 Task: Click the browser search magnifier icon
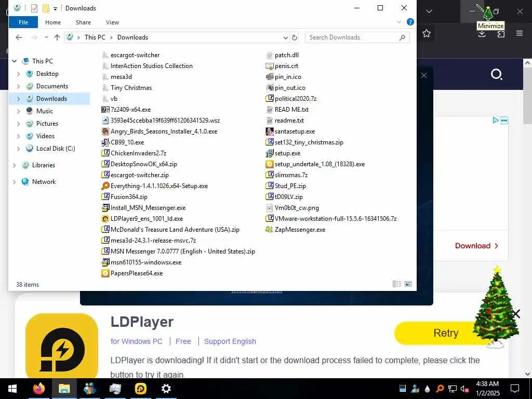pyautogui.click(x=496, y=74)
